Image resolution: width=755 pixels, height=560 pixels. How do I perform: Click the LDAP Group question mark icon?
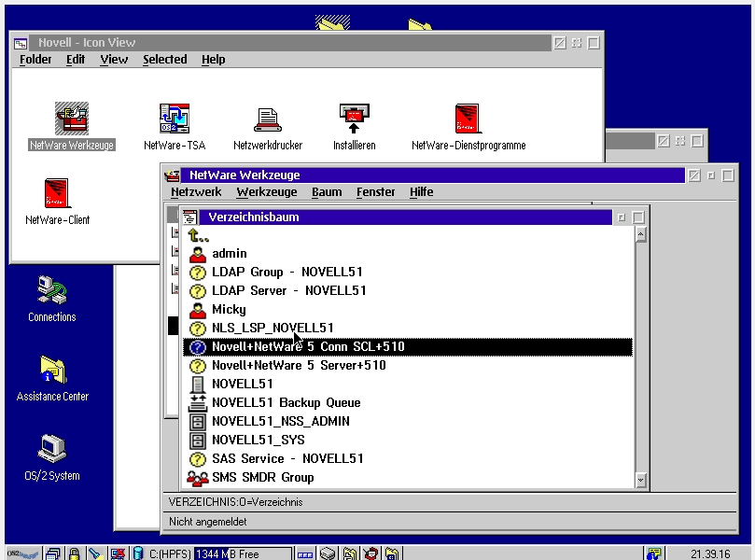(198, 273)
